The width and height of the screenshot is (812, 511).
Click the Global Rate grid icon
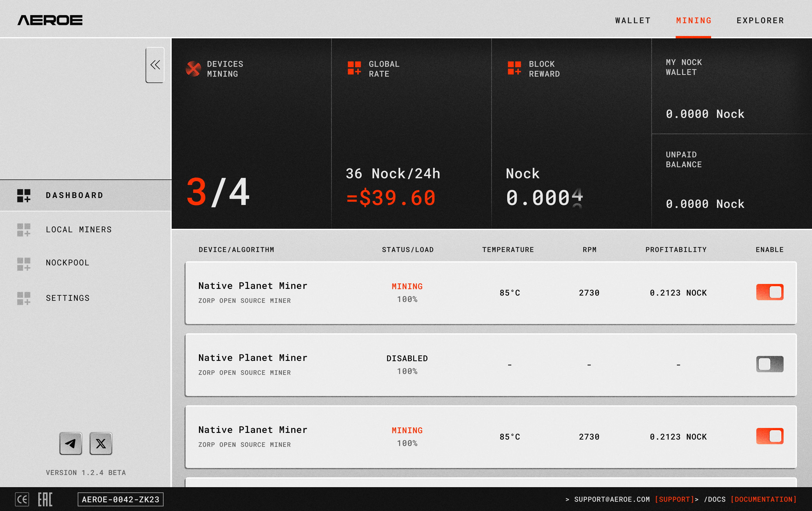tap(354, 68)
